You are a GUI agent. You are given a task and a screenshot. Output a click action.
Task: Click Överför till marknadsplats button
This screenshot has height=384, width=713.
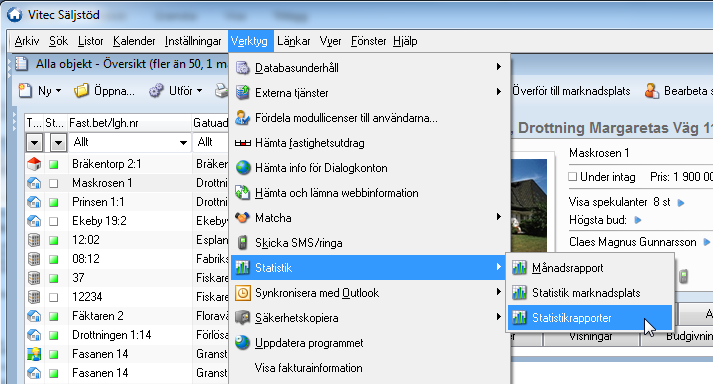[x=571, y=91]
